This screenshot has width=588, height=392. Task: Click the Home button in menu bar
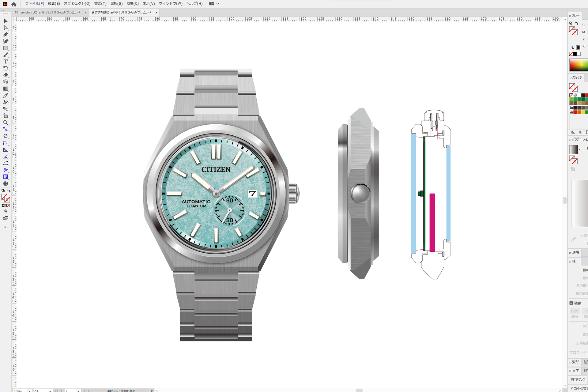14,4
